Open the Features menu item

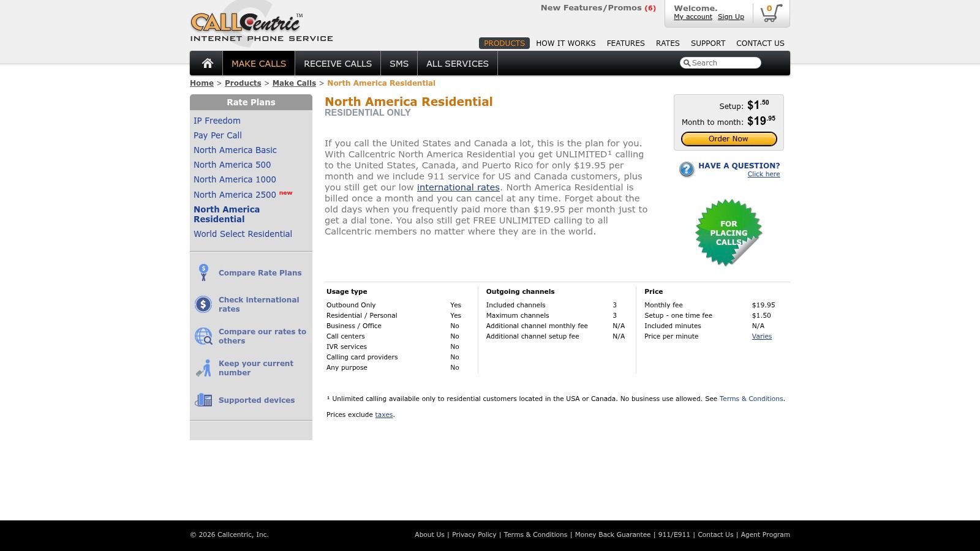point(625,43)
